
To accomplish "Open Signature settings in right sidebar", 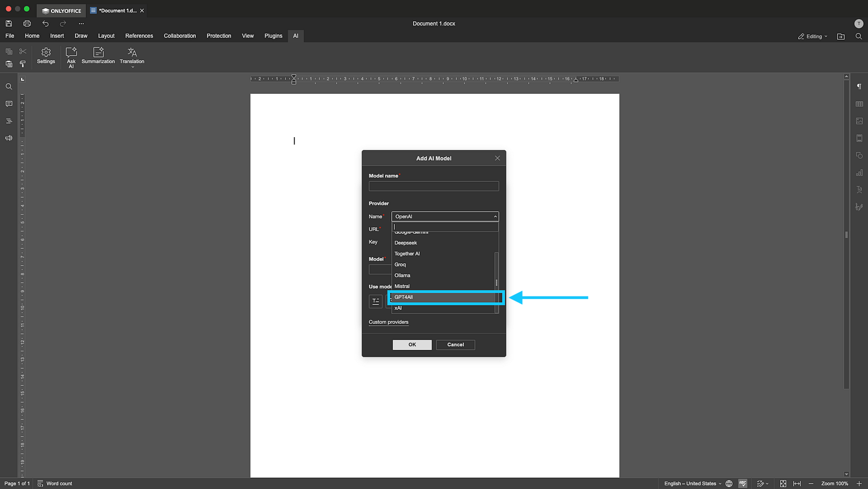I will (859, 207).
